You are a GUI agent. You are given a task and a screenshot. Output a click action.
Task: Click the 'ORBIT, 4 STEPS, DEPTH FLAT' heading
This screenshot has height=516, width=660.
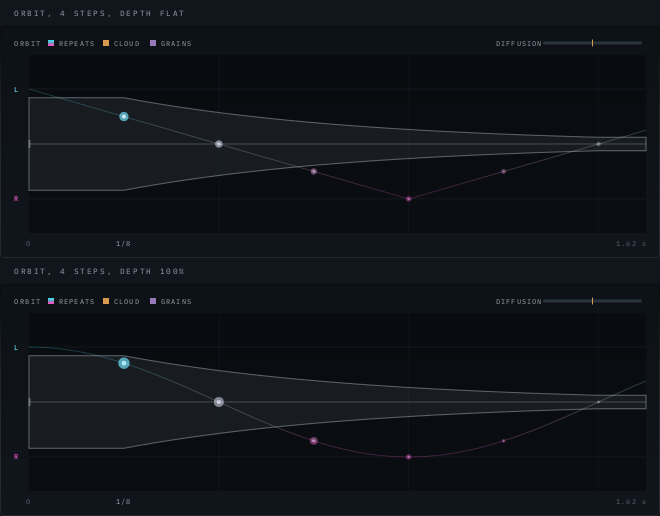[99, 13]
